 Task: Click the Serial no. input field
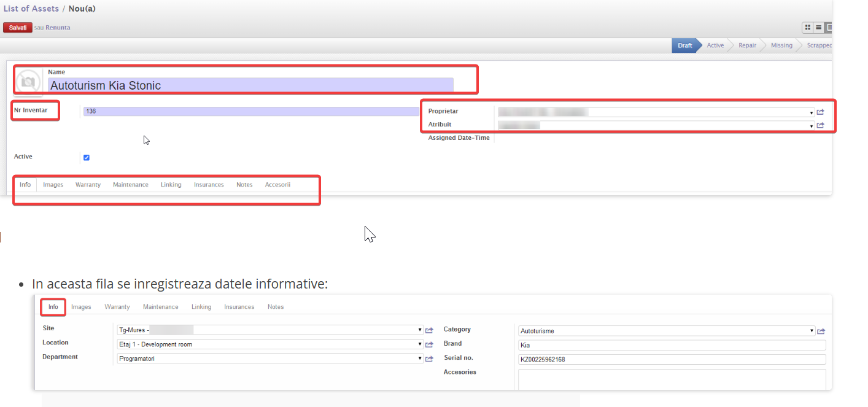tap(672, 359)
